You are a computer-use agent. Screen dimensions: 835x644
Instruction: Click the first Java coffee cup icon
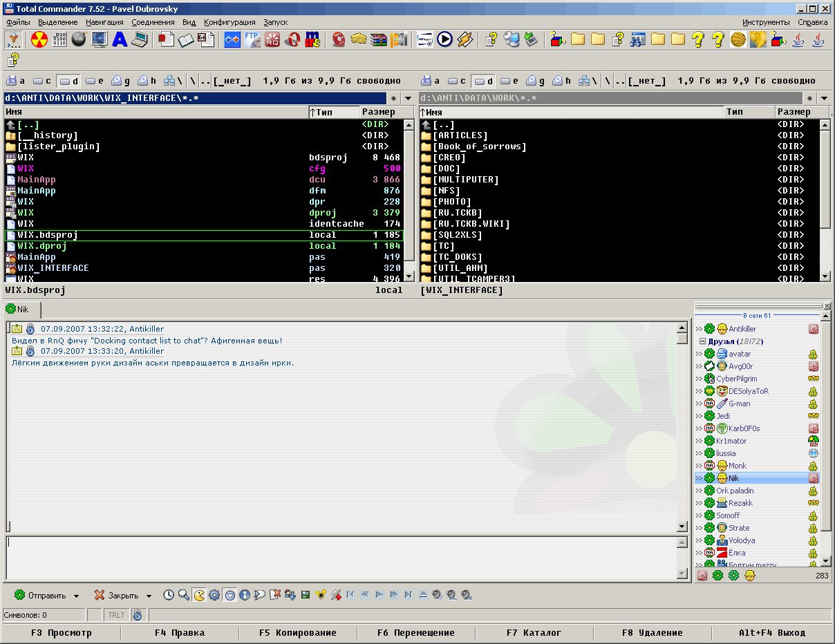click(798, 39)
